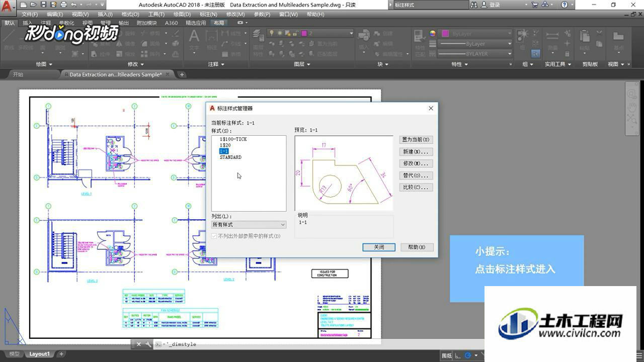
Task: Click the Plot printer quick-access icon
Action: (63, 5)
